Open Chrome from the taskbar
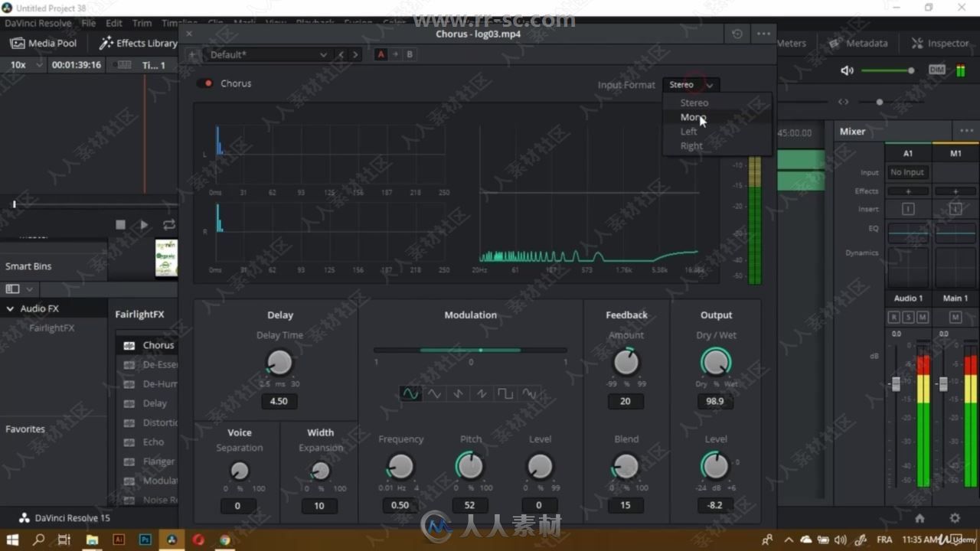Viewport: 980px width, 551px height. (x=224, y=540)
